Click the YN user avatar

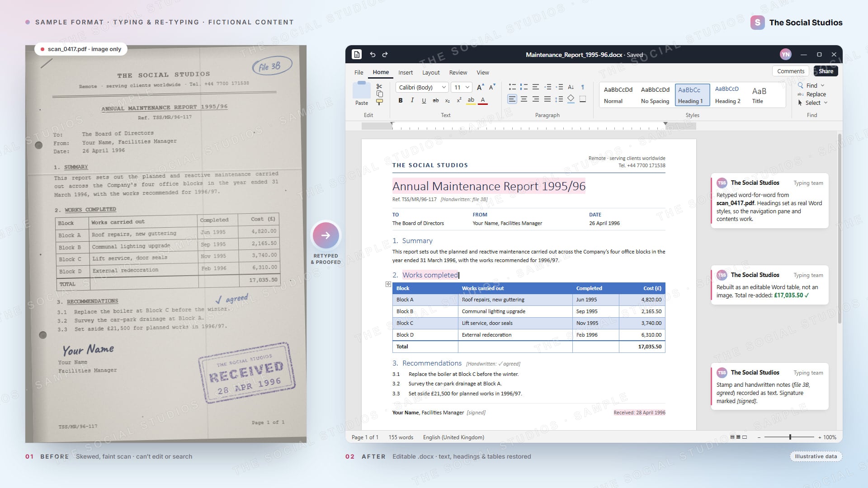(x=786, y=54)
